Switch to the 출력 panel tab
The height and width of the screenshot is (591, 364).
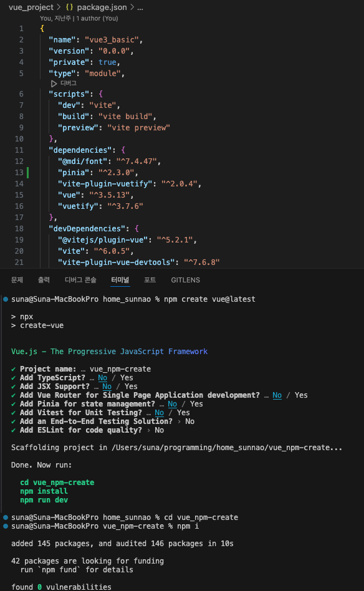pos(44,280)
